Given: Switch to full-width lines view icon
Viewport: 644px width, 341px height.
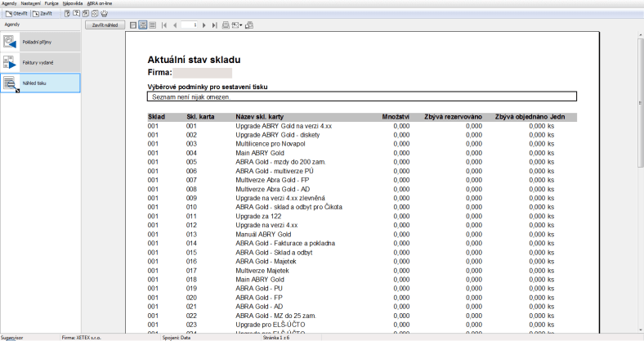Looking at the screenshot, I should [x=152, y=25].
